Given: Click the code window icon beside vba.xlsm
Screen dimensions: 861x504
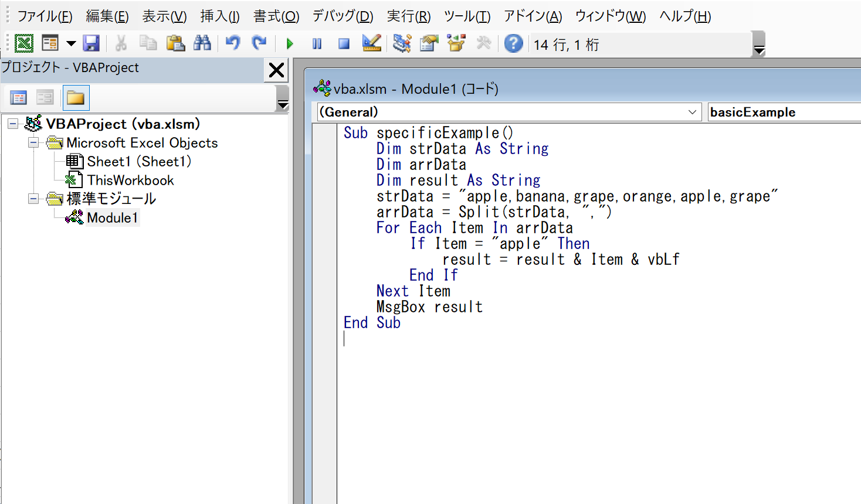Looking at the screenshot, I should [x=322, y=88].
